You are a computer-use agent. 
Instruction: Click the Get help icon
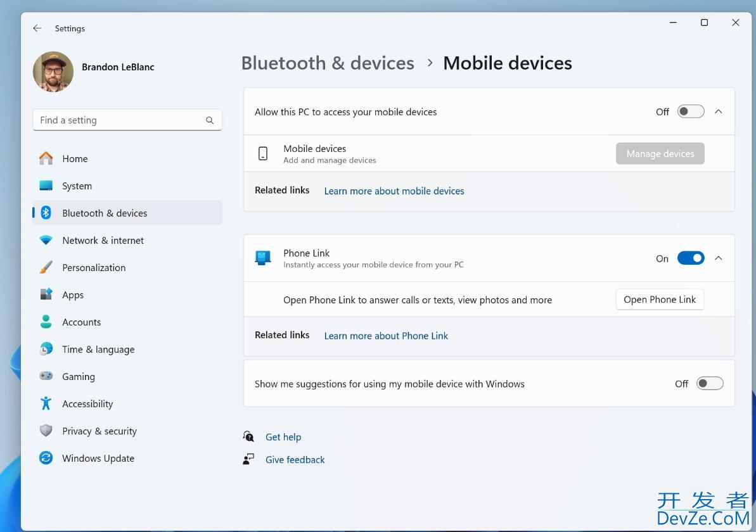tap(248, 436)
